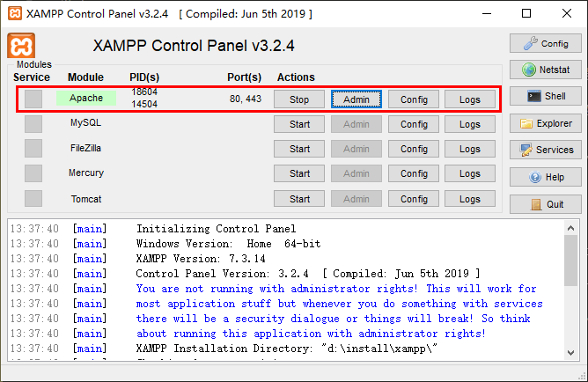Click the Mercury Admin button

tap(356, 173)
